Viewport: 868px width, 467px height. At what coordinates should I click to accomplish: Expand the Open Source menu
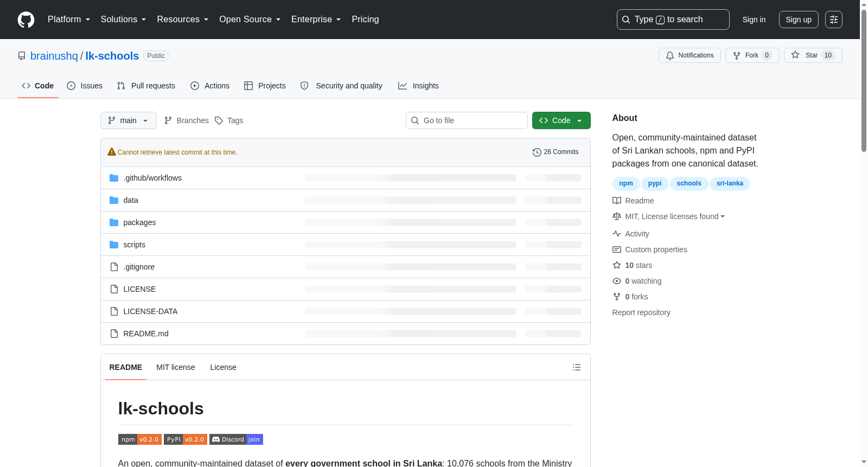tap(250, 20)
